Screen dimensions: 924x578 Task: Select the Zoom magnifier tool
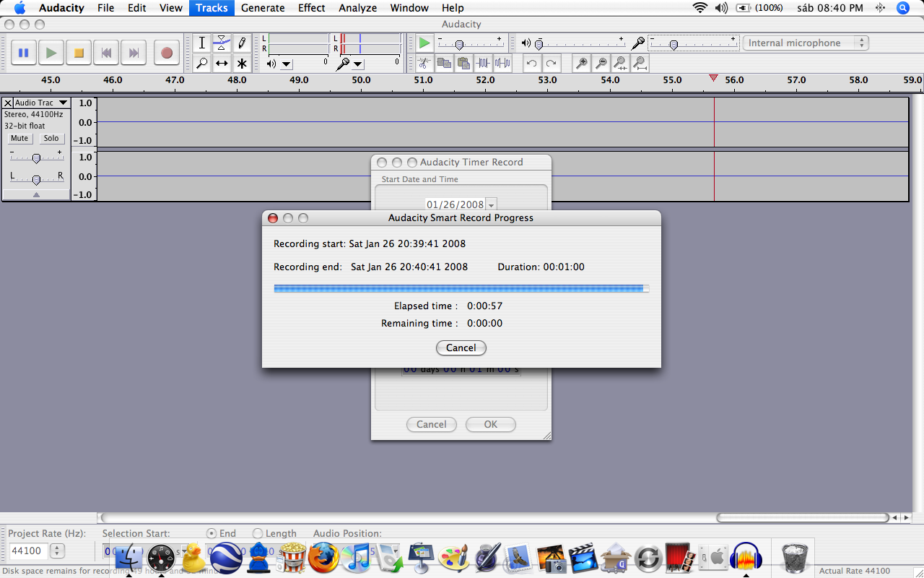coord(202,63)
